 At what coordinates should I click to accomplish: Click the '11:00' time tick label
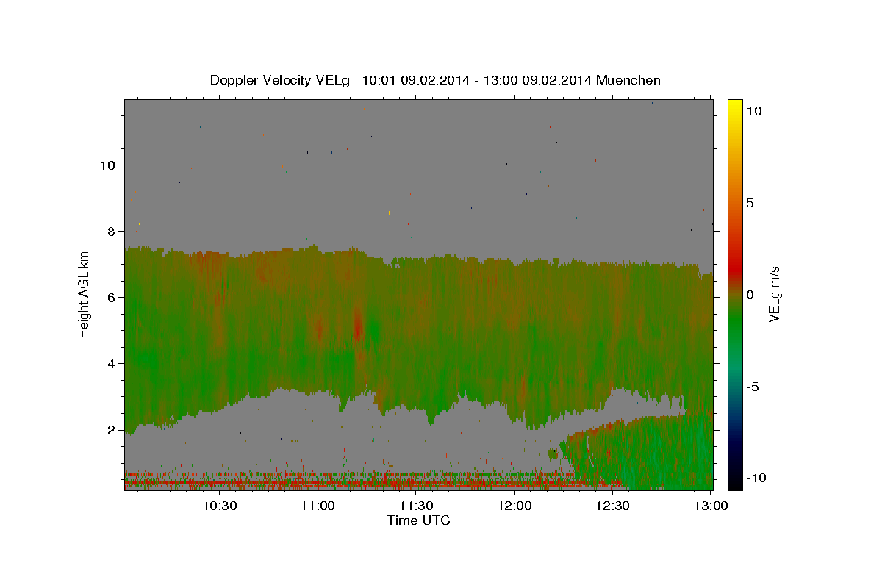point(318,506)
